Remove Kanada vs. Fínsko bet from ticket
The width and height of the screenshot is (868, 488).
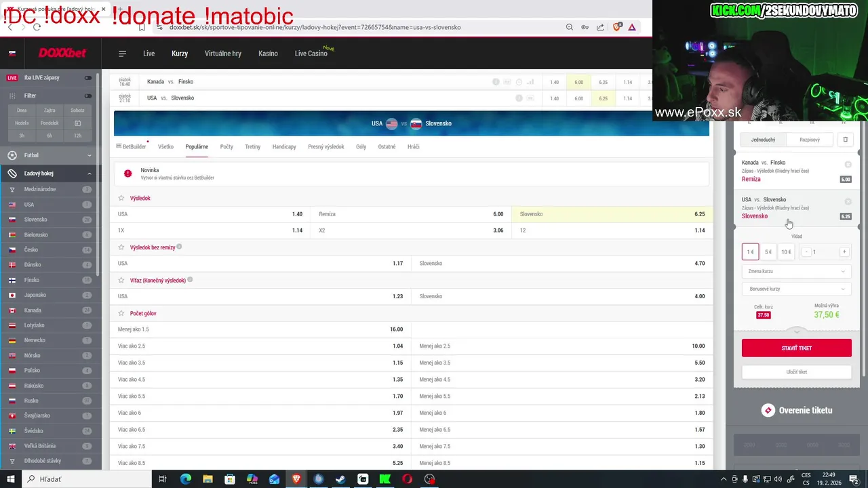click(848, 165)
